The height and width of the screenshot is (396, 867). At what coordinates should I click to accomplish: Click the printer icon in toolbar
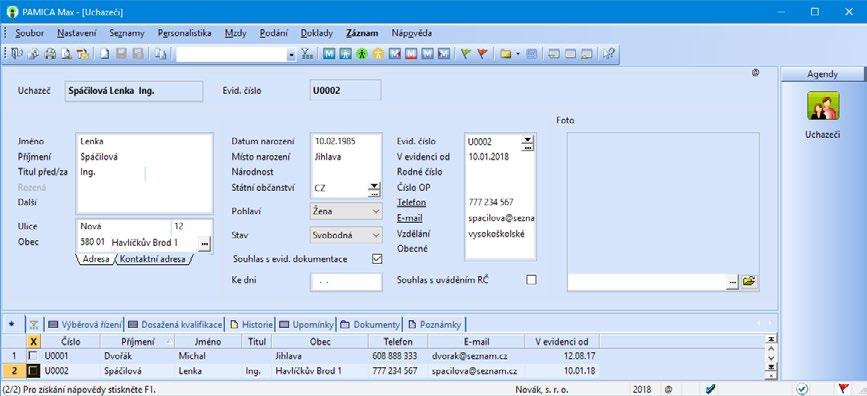[50, 54]
